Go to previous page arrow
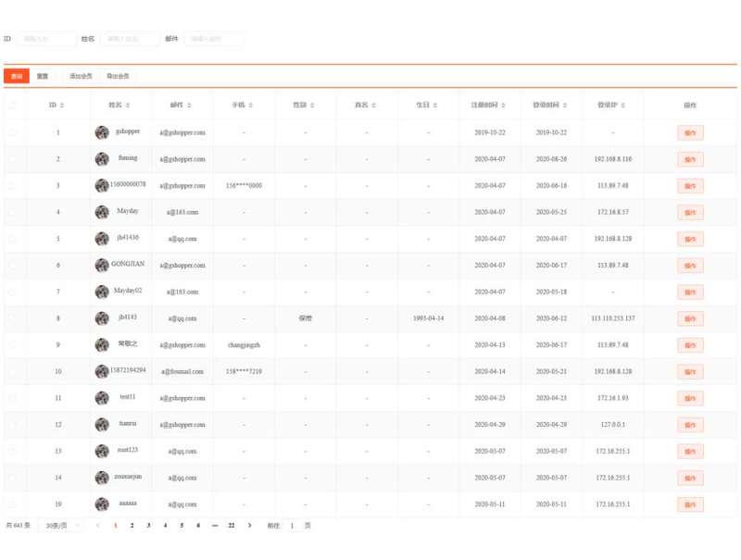Screen dimensions: 741x560 click(98, 526)
